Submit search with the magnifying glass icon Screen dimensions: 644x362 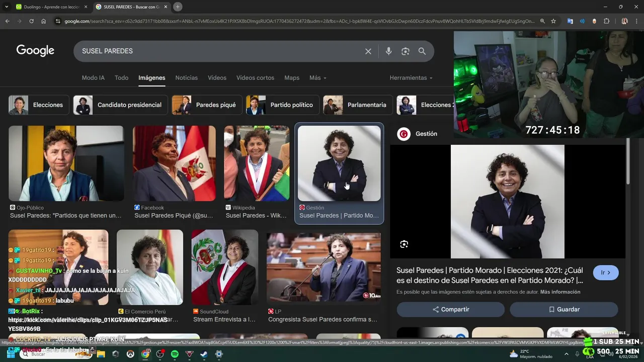pyautogui.click(x=422, y=51)
